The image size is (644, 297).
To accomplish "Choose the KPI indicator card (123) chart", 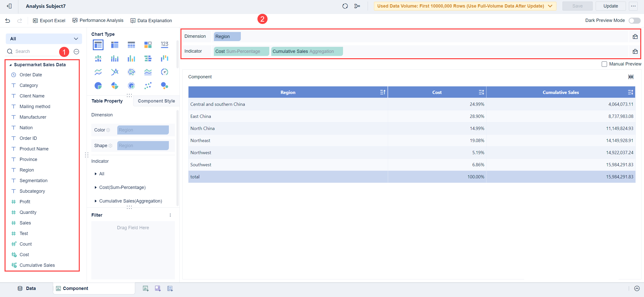I will pos(165,45).
